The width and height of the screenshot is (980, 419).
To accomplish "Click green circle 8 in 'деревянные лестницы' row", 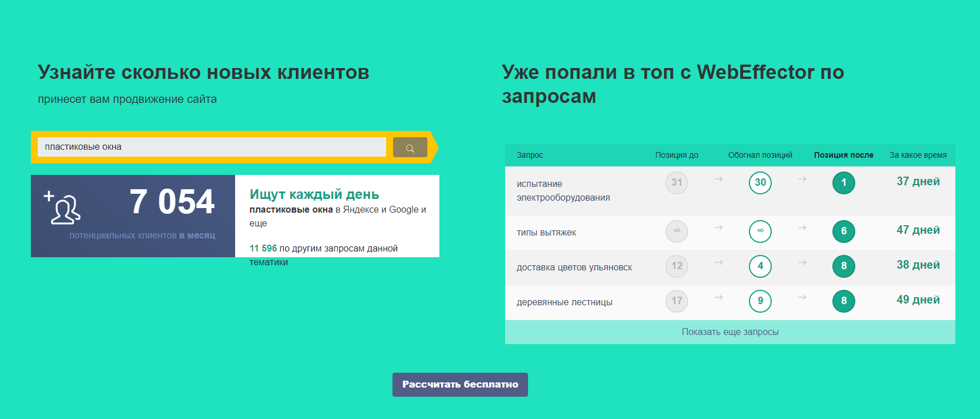I will [844, 301].
